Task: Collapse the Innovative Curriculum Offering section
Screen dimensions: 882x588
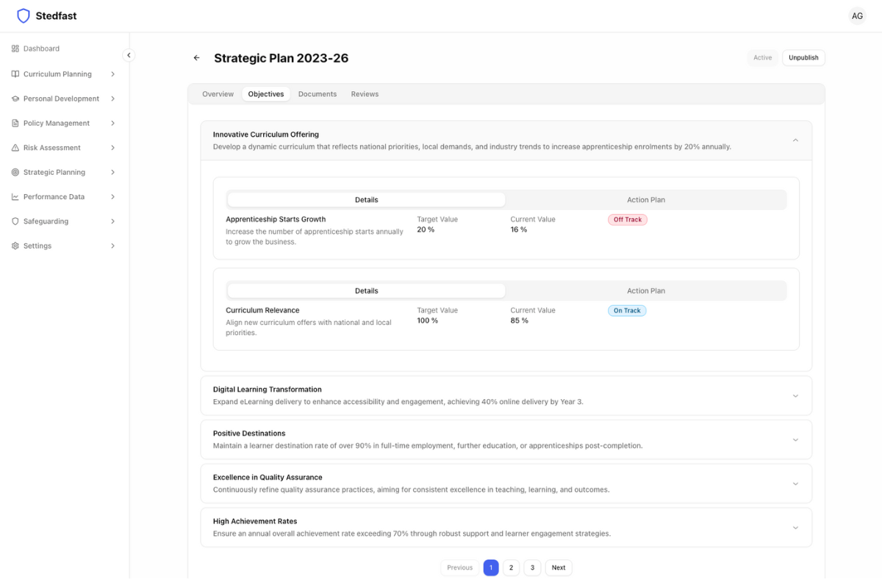Action: [795, 140]
